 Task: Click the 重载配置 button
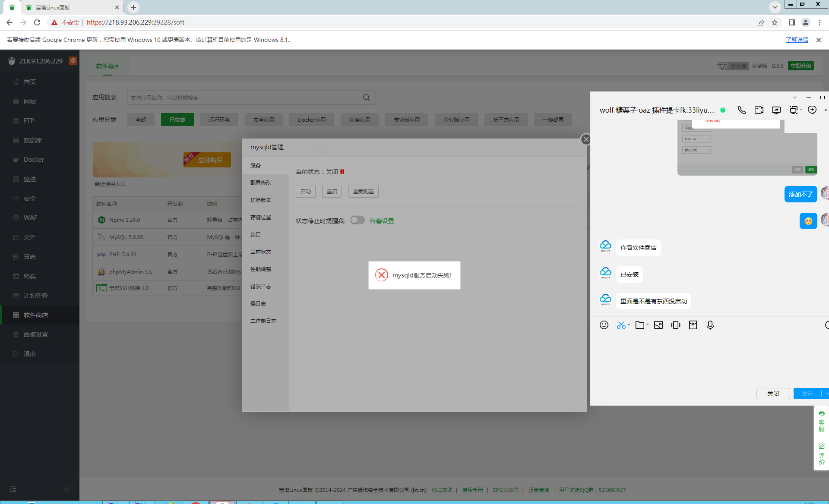(x=364, y=191)
